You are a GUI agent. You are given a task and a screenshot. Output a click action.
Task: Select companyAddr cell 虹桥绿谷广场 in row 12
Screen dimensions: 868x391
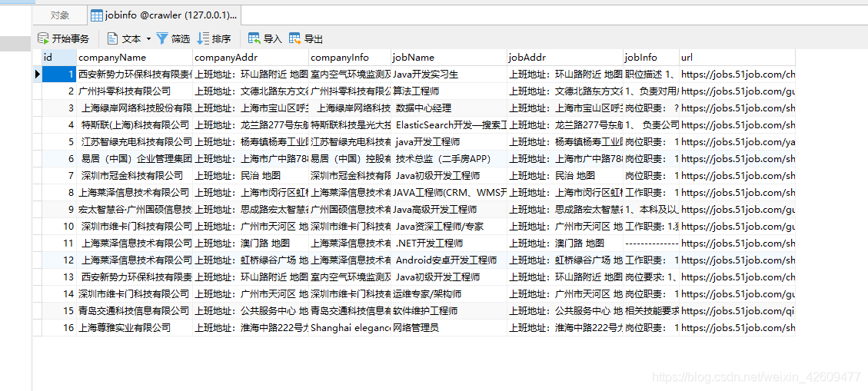251,260
